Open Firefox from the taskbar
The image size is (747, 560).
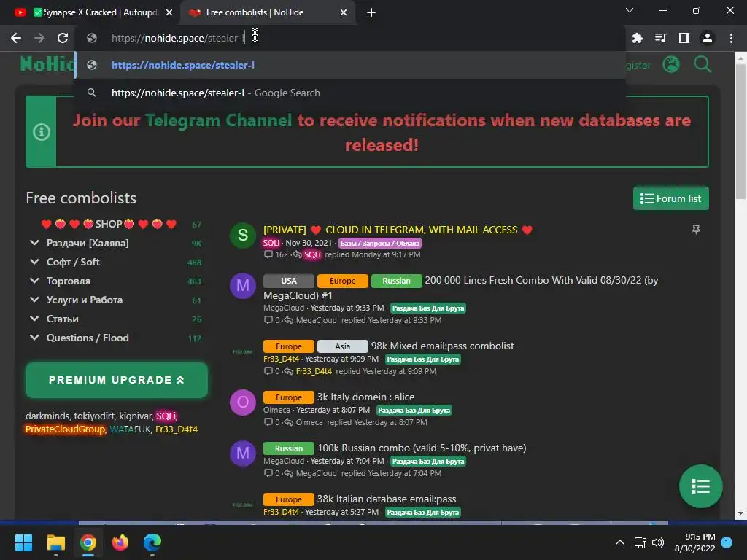pyautogui.click(x=120, y=542)
